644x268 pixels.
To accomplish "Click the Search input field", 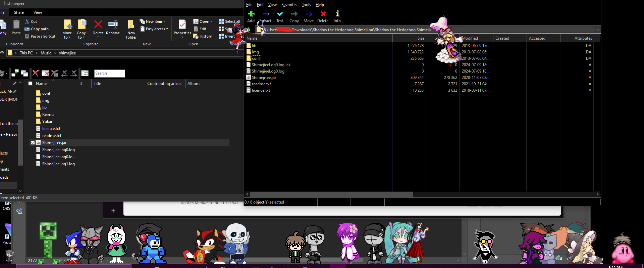I will (x=109, y=73).
